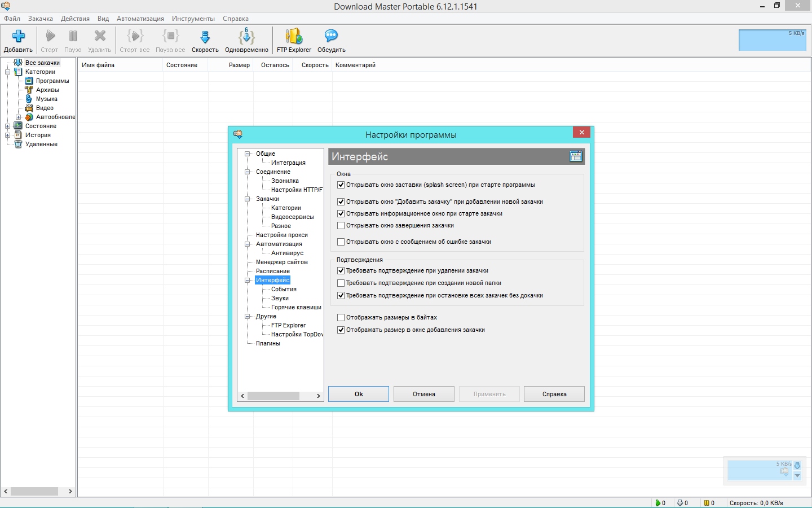Viewport: 812px width, 508px height.
Task: Close the Настройки программы dialog
Action: (x=581, y=132)
